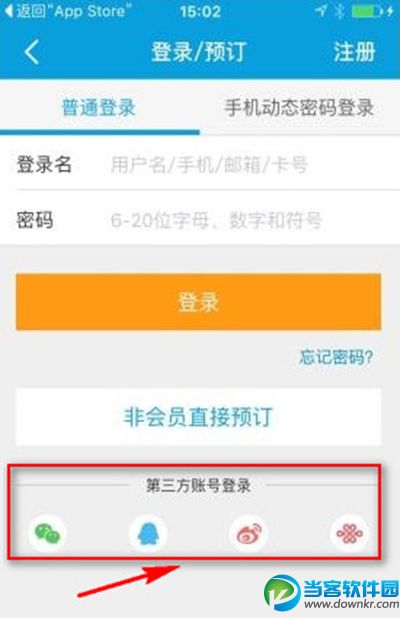Log in with the Weibo icon
400x618 pixels.
(249, 533)
